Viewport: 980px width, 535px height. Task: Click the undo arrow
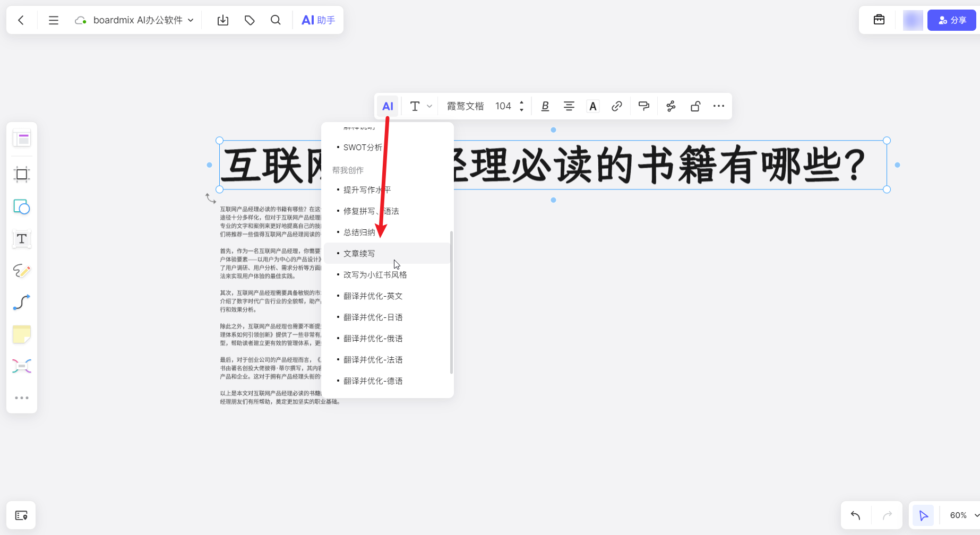(856, 515)
